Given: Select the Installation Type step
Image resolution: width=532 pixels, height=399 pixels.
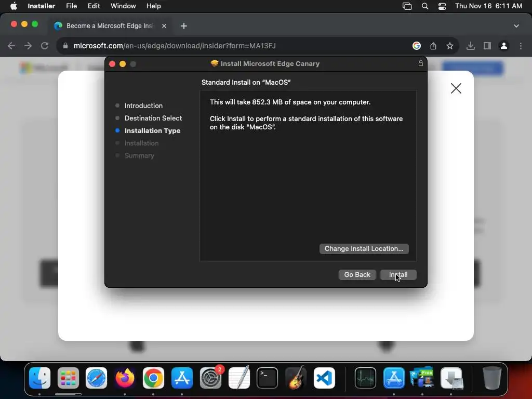Looking at the screenshot, I should 152,130.
